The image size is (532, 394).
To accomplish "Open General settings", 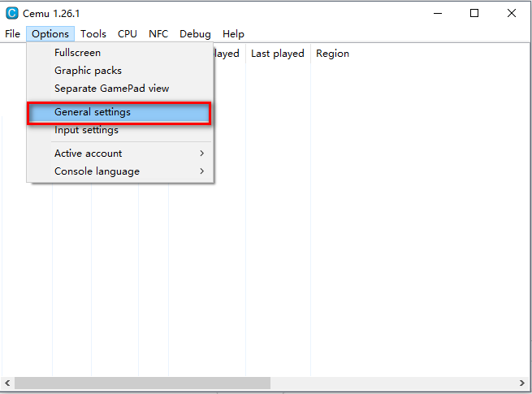I will [x=119, y=113].
